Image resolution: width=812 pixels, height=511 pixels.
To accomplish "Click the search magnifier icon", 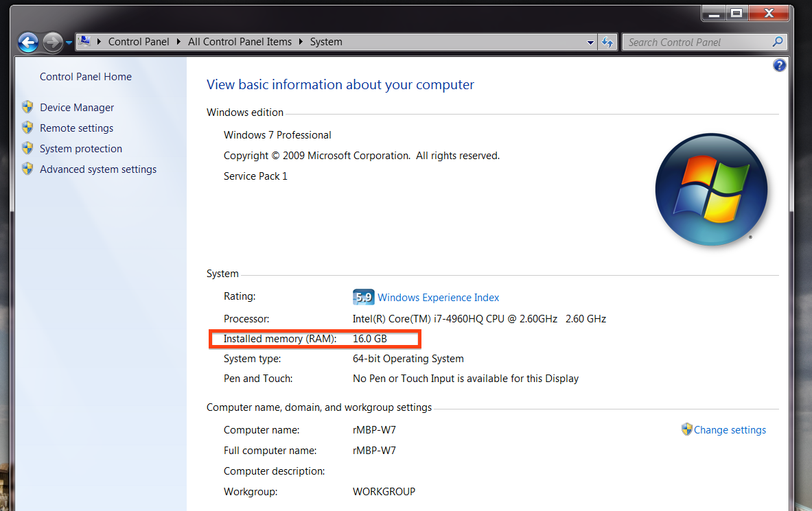I will tap(777, 41).
